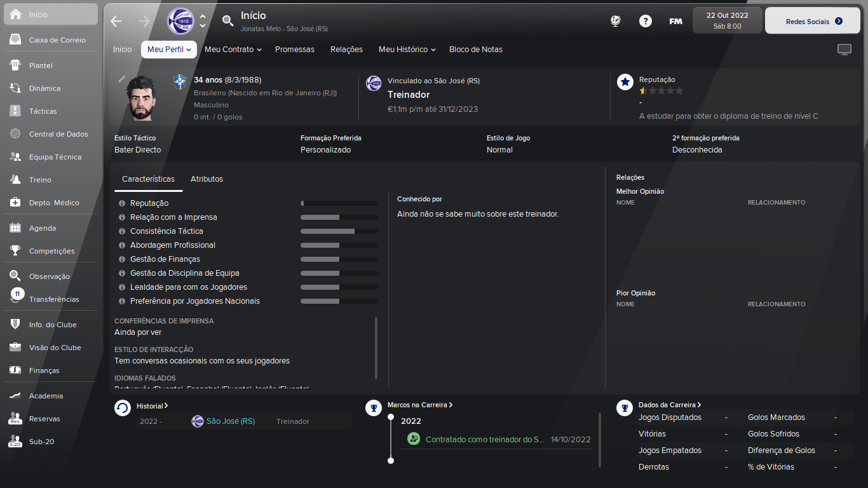Click the date and time continue box
The image size is (868, 488).
[727, 20]
